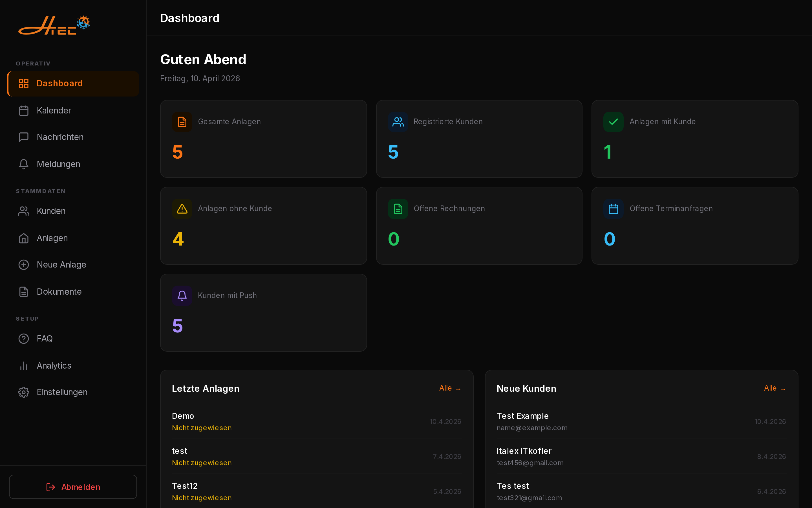Screen dimensions: 812x508
Task: Open Dokumente
Action: coord(73,292)
